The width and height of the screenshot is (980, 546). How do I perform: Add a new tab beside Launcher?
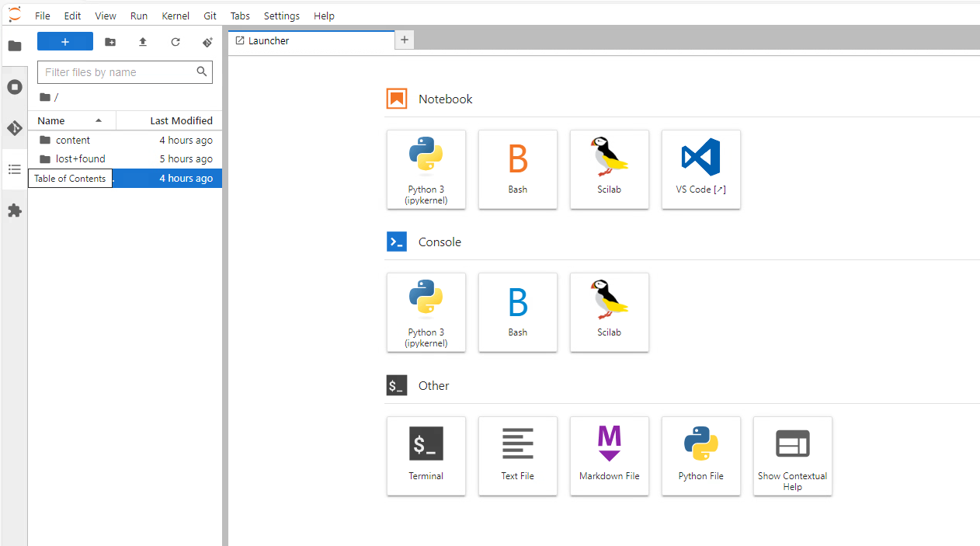click(405, 40)
